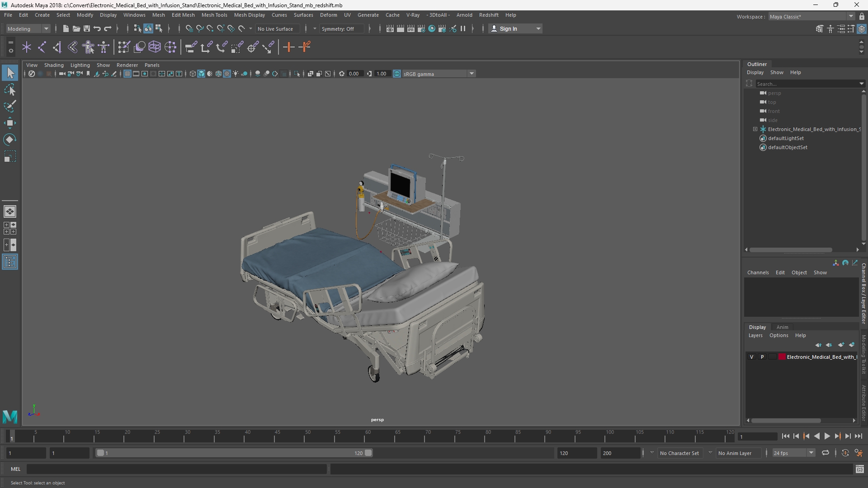This screenshot has width=868, height=488.
Task: Pick the Rotate tool in toolbox
Action: click(10, 140)
